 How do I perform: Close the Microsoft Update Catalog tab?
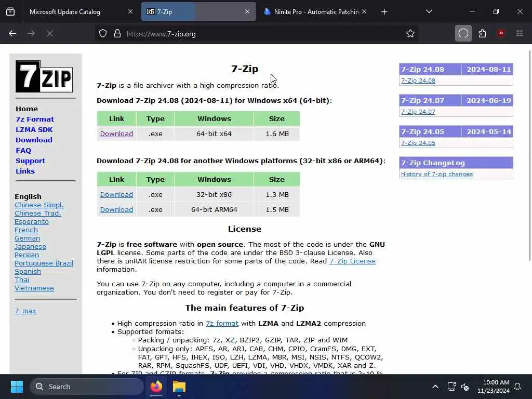click(x=130, y=11)
